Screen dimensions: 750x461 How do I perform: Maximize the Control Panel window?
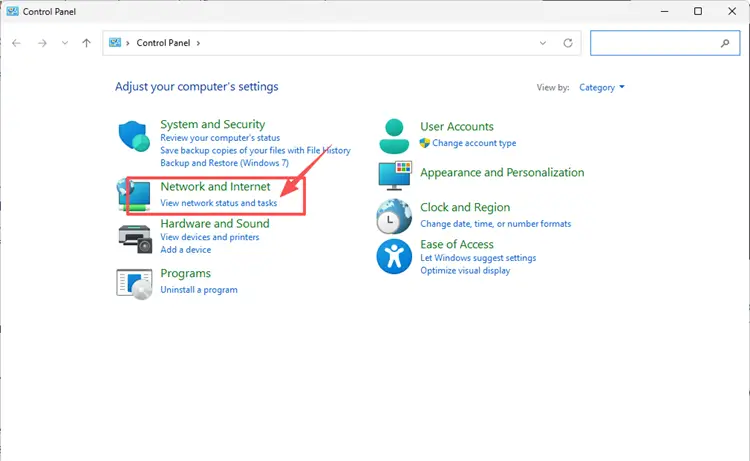coord(698,11)
